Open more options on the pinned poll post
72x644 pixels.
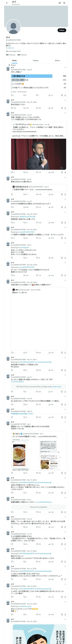pyautogui.click(x=65, y=68)
